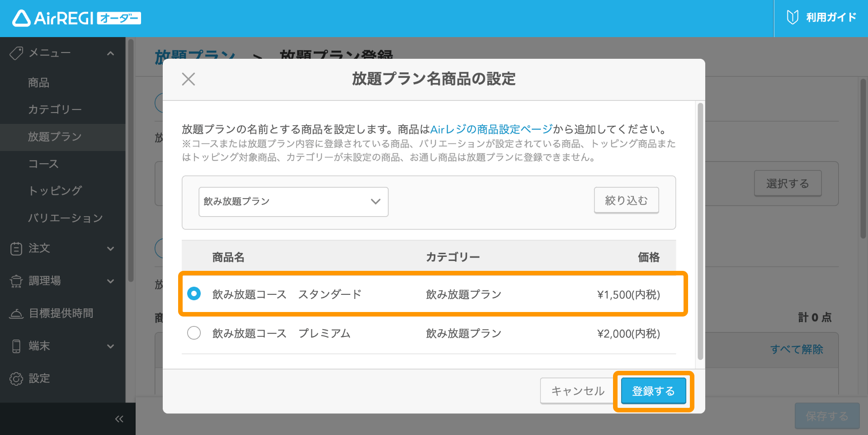Click the ¥1,500(内税) price cell
Screen dimensions: 868x435
pyautogui.click(x=629, y=294)
